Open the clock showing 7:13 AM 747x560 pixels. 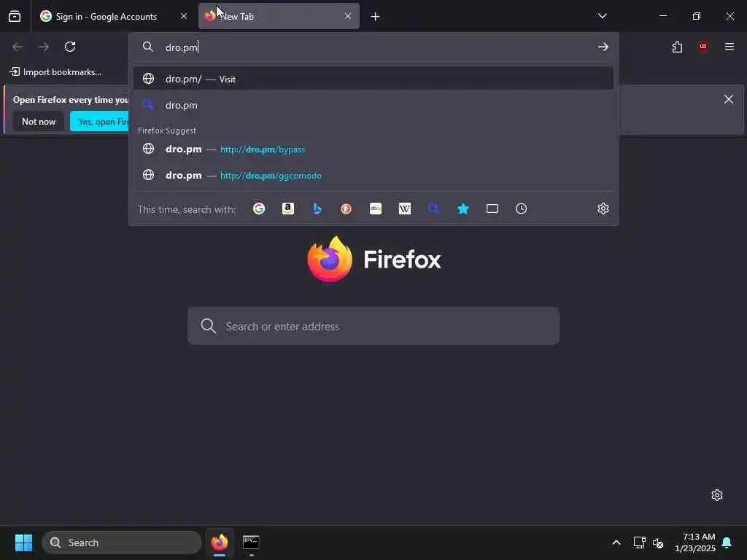click(x=695, y=542)
